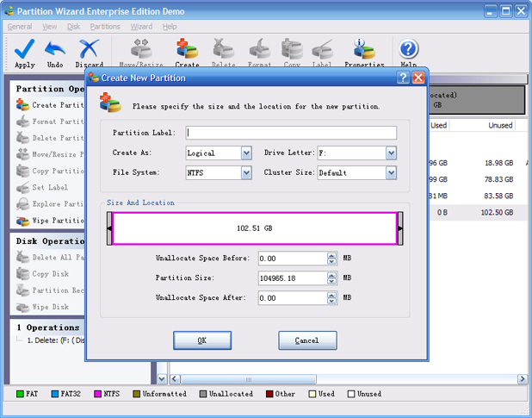Click the Format toolbar icon
Image resolution: width=532 pixels, height=418 pixels.
(260, 49)
